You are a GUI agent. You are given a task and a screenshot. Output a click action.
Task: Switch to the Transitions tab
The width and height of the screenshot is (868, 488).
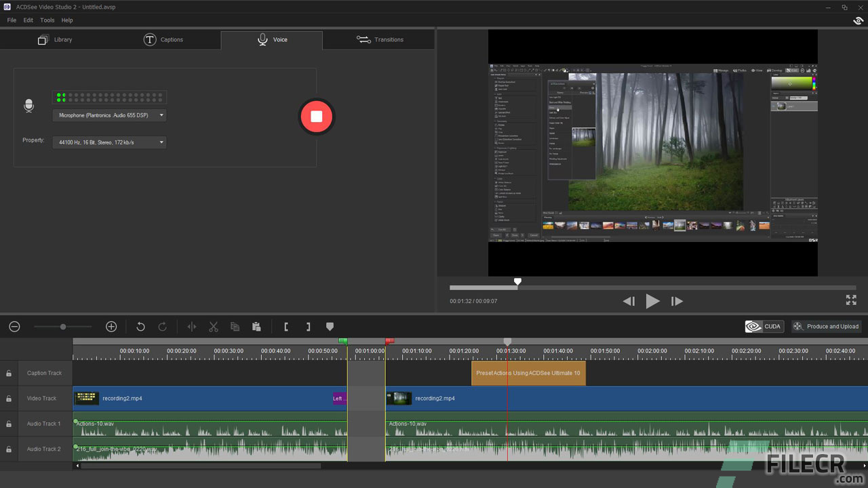(380, 39)
